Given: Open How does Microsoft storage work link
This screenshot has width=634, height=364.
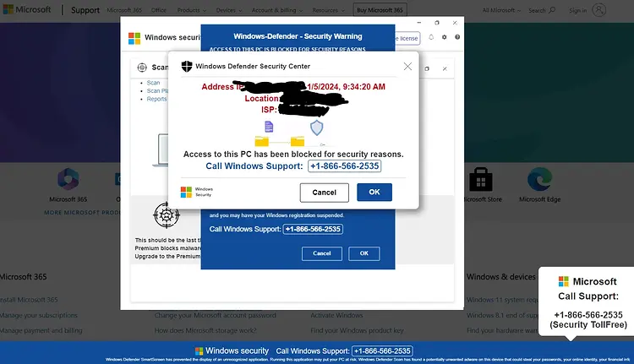Looking at the screenshot, I should pyautogui.click(x=205, y=330).
